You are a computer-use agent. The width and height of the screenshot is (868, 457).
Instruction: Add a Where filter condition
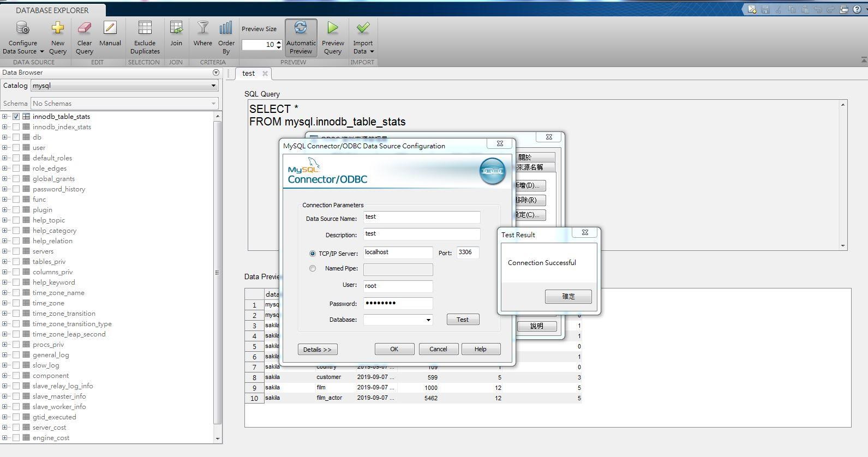tap(203, 34)
